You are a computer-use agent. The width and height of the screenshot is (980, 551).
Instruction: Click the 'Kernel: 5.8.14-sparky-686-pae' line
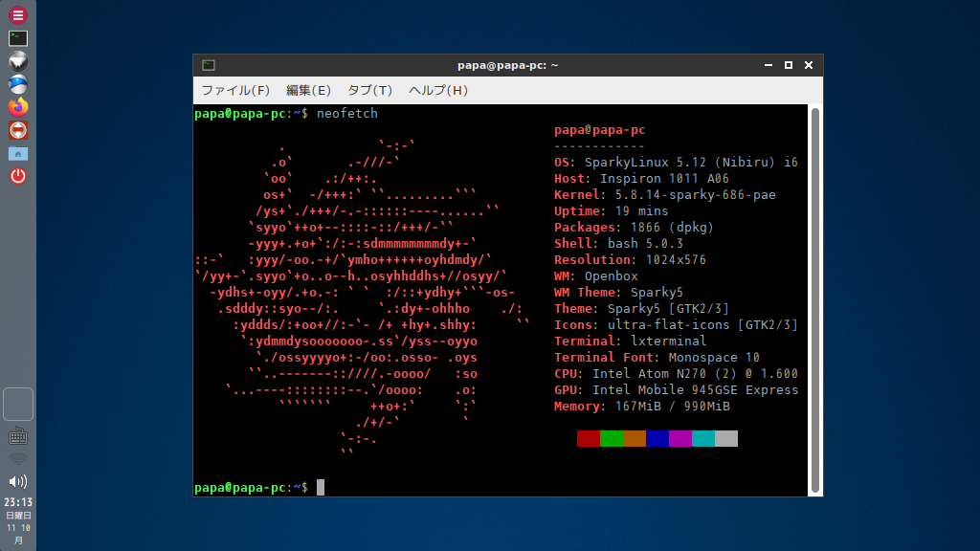coord(665,195)
